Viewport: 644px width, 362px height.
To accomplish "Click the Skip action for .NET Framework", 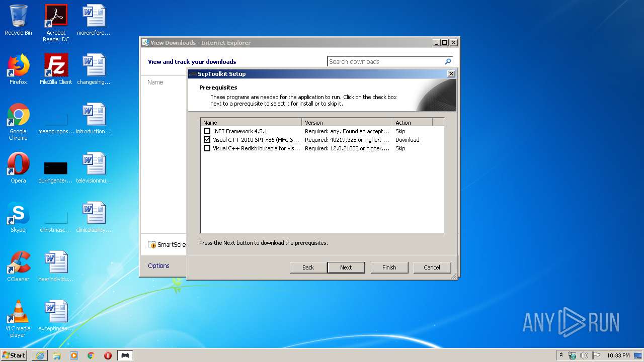I will click(x=400, y=131).
